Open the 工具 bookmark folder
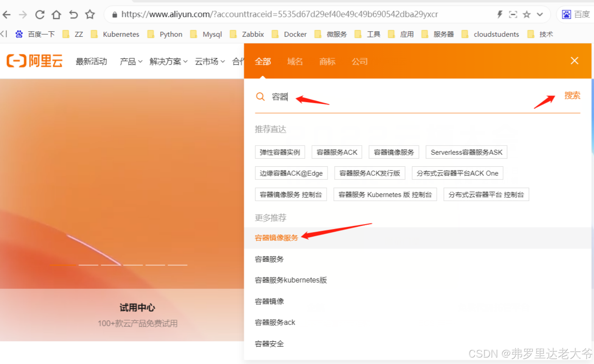Image resolution: width=594 pixels, height=364 pixels. tap(367, 34)
